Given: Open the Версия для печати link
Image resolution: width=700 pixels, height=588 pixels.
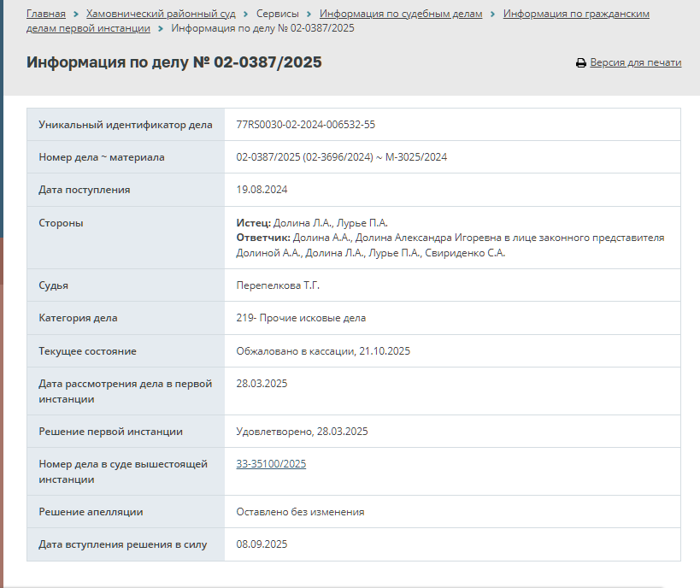Looking at the screenshot, I should [x=635, y=63].
